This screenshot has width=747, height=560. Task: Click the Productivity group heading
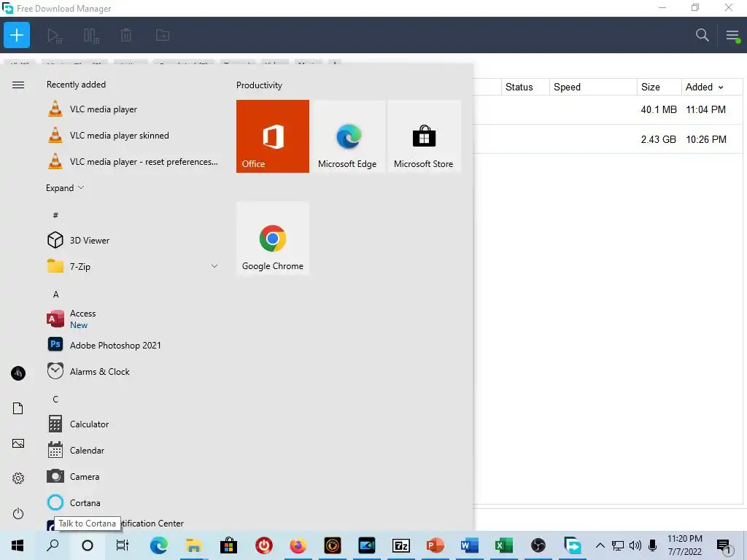[259, 85]
